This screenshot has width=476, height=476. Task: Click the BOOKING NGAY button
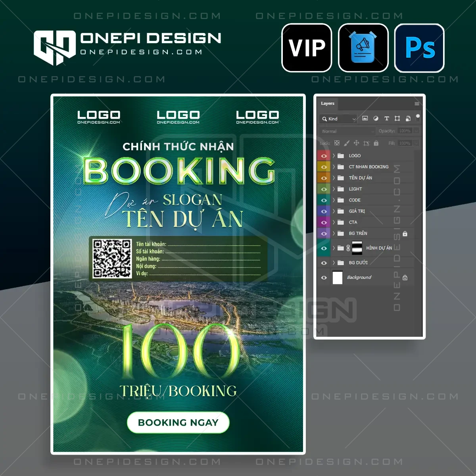(178, 423)
